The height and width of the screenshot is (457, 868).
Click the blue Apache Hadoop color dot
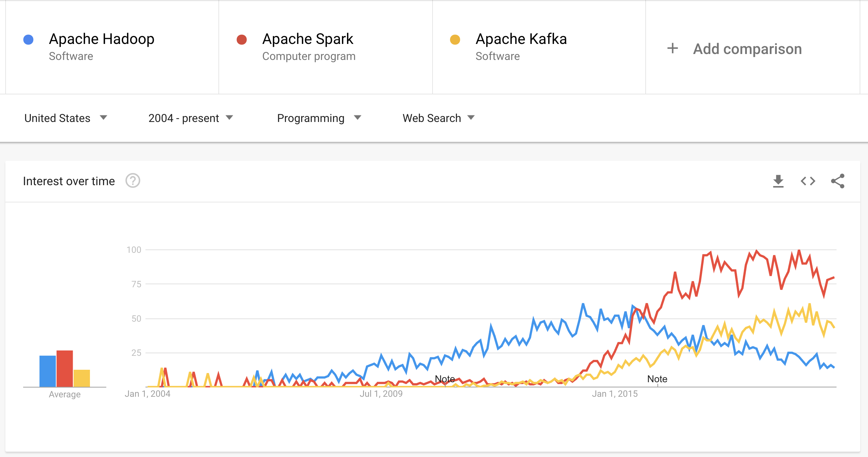pos(28,40)
